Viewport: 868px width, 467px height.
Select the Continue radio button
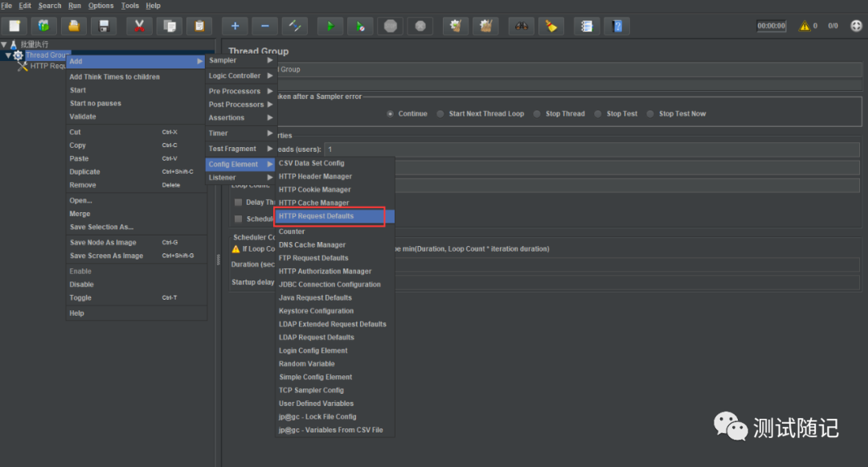click(391, 114)
